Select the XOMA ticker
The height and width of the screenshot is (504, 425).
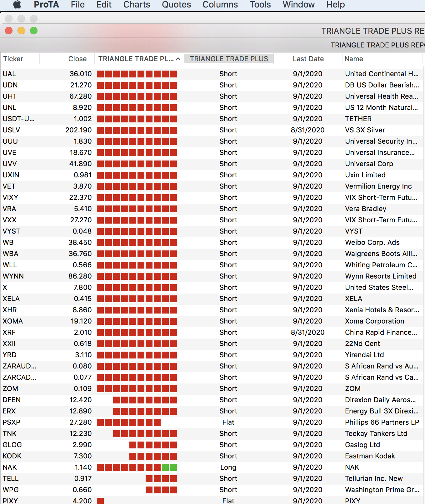(x=13, y=321)
